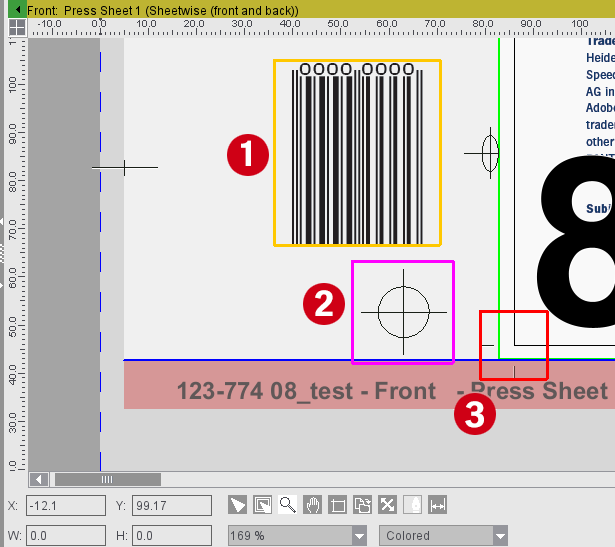Select the arrow selection tool

point(238,506)
